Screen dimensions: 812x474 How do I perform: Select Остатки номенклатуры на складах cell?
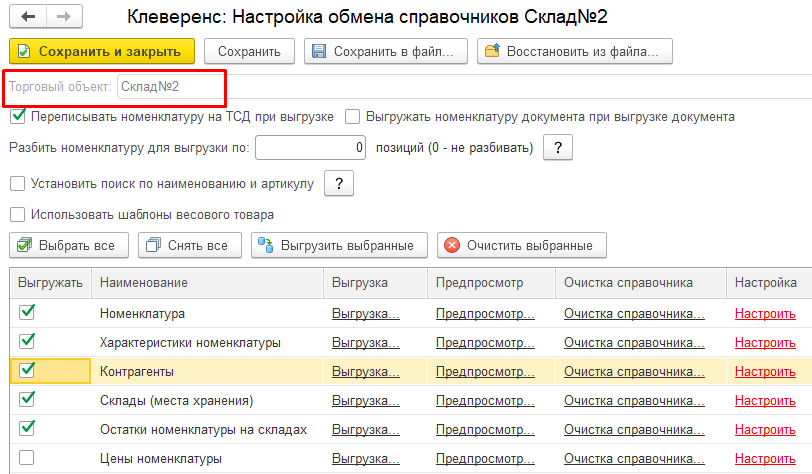(x=207, y=429)
